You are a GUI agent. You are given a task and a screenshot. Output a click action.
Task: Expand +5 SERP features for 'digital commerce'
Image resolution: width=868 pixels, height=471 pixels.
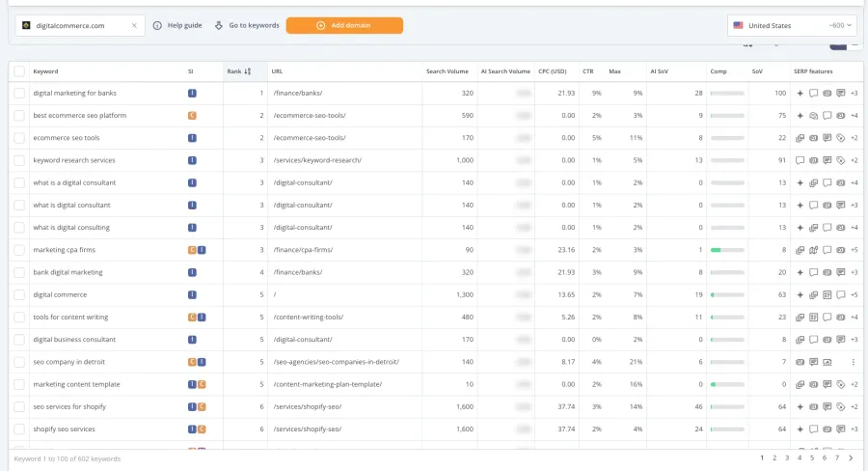coord(854,294)
